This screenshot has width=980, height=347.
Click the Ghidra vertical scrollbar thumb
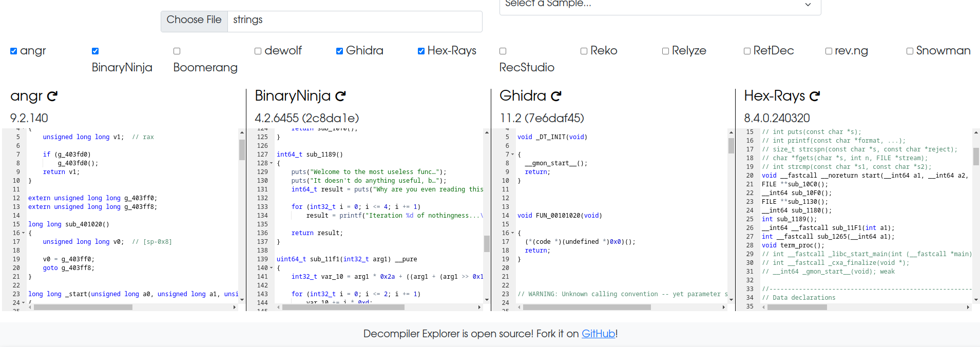(x=731, y=146)
